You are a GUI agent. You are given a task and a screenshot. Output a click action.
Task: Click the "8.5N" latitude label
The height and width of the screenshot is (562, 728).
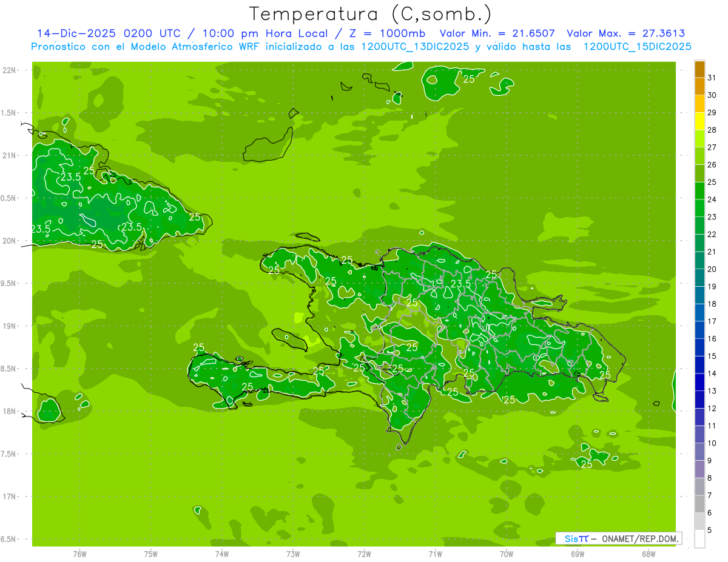tap(8, 369)
